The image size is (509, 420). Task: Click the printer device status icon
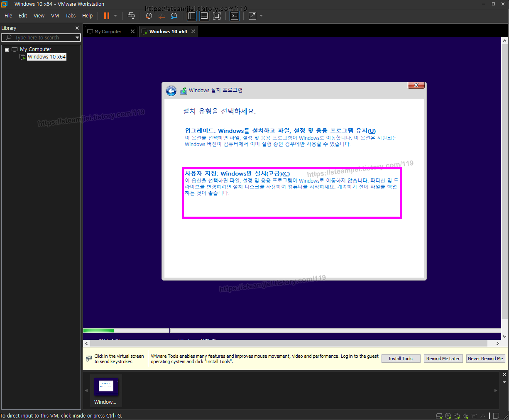pyautogui.click(x=474, y=416)
